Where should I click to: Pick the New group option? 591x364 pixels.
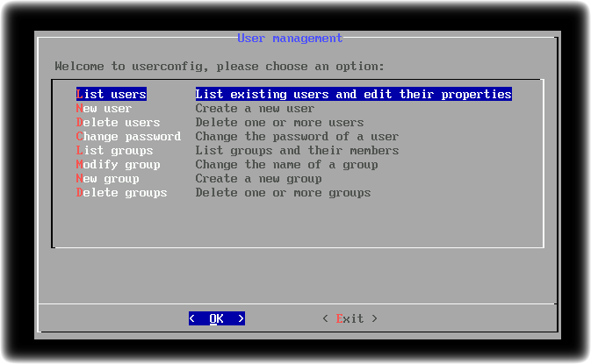click(x=107, y=178)
